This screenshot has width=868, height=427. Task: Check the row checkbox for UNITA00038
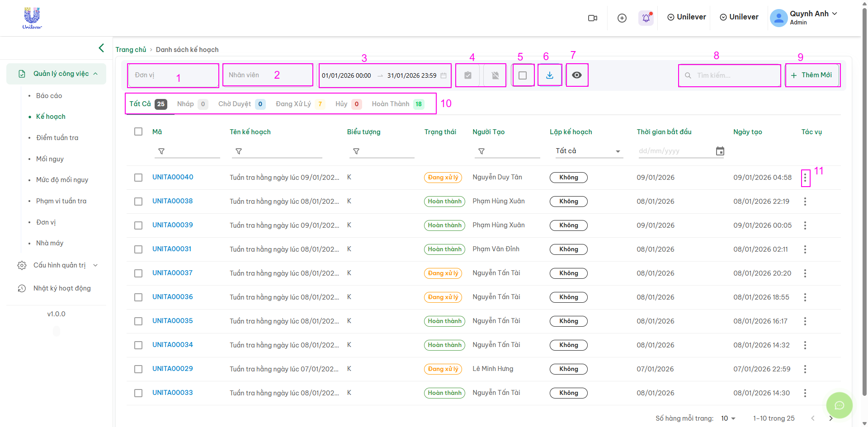[138, 202]
